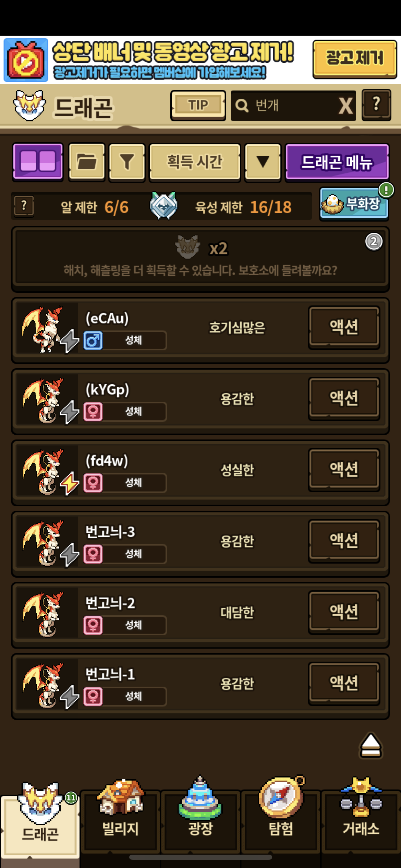Click the question mark icon beside 알 제한
The width and height of the screenshot is (401, 868).
pyautogui.click(x=24, y=206)
